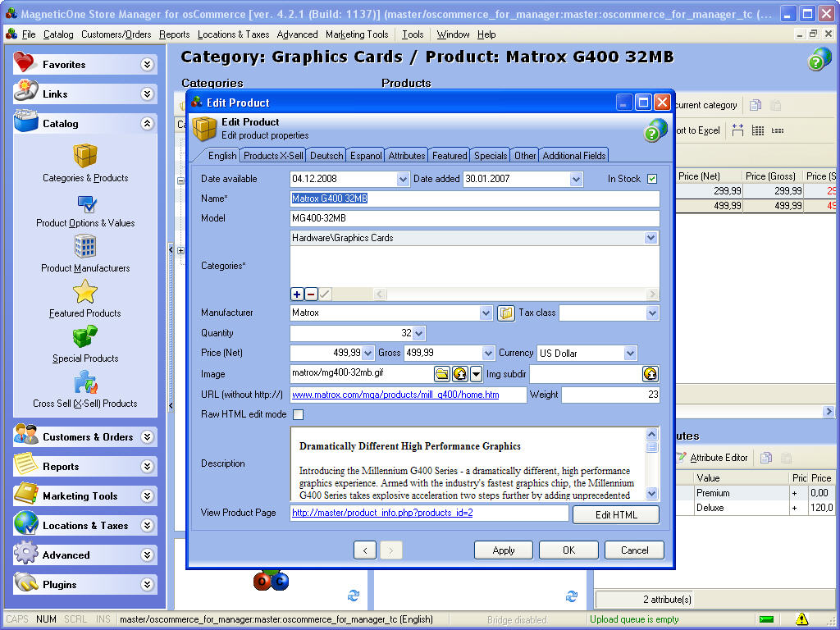This screenshot has height=630, width=840.
Task: Go to previous product arrow button
Action: tap(365, 550)
